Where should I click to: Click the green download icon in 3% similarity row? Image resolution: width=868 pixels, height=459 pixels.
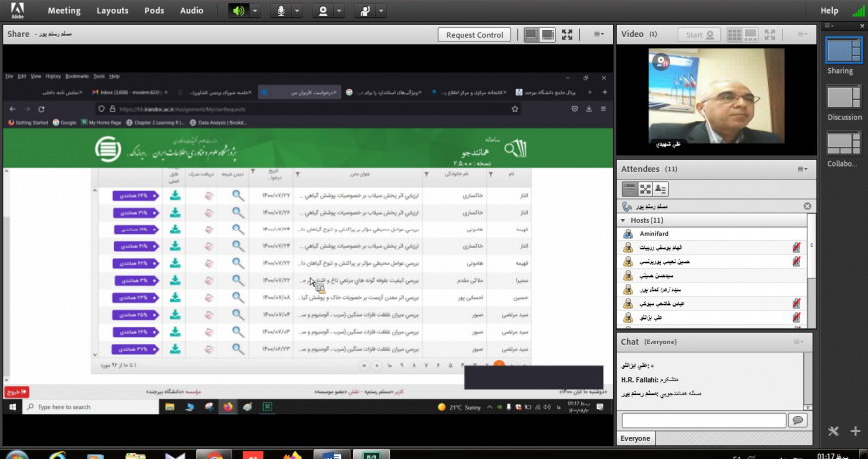point(175,280)
